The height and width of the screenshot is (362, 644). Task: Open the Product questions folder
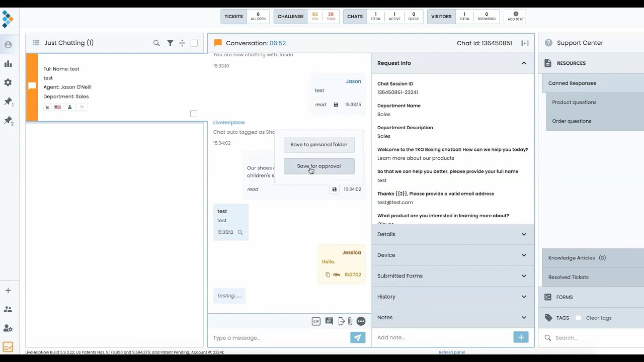point(595,102)
